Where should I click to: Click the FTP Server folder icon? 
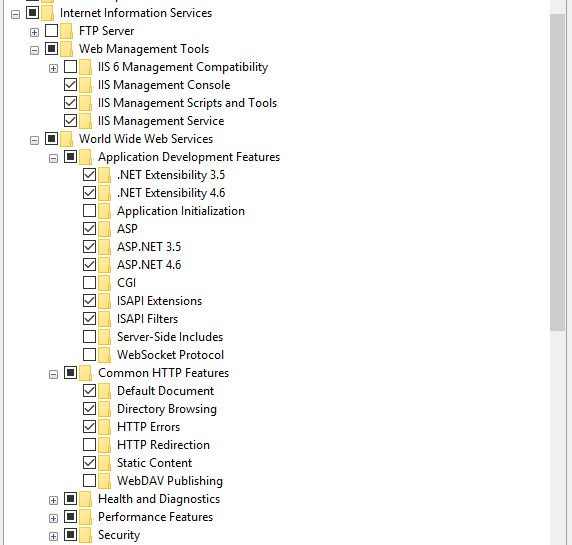point(66,31)
